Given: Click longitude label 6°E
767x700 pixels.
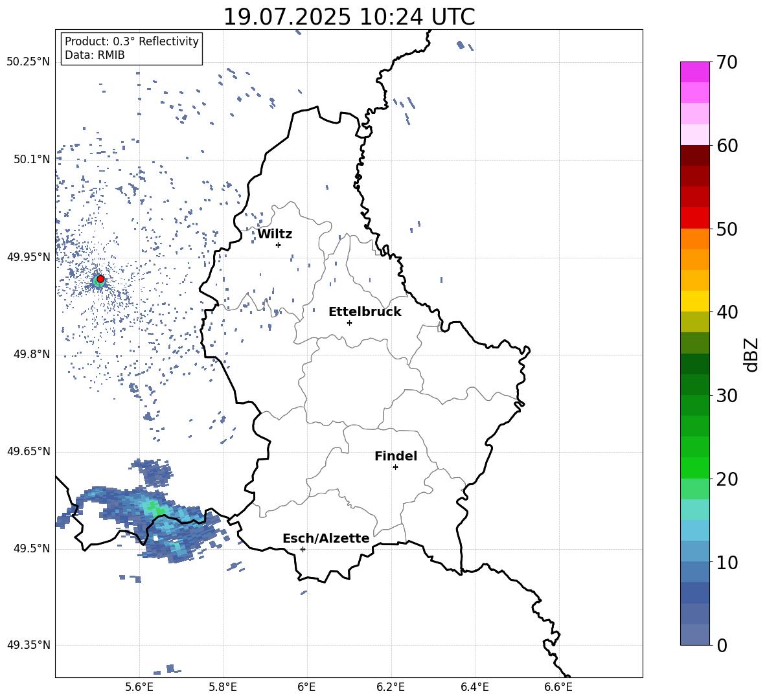Looking at the screenshot, I should tap(306, 687).
